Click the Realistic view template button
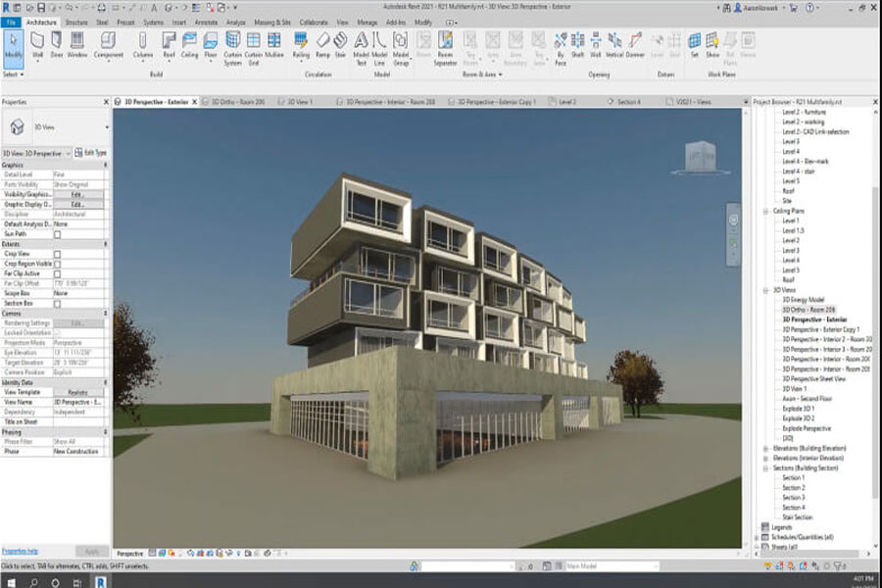The height and width of the screenshot is (588, 882). [77, 392]
